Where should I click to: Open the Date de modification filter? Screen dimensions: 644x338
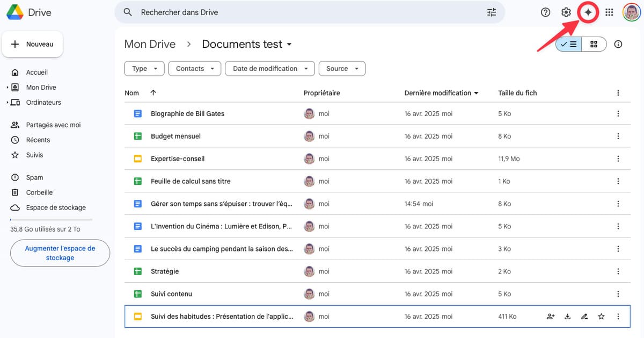click(x=270, y=69)
